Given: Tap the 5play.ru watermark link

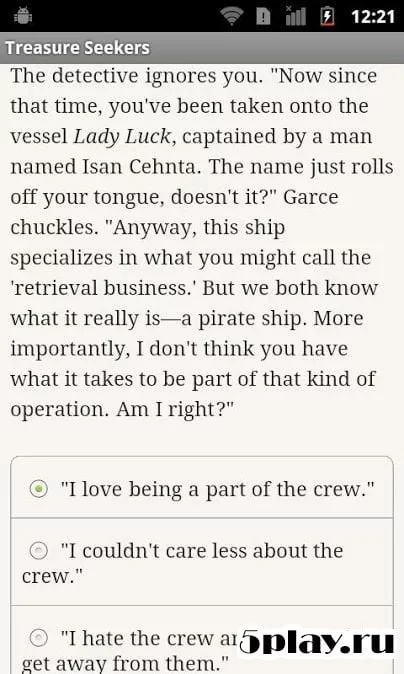Looking at the screenshot, I should pos(317,643).
